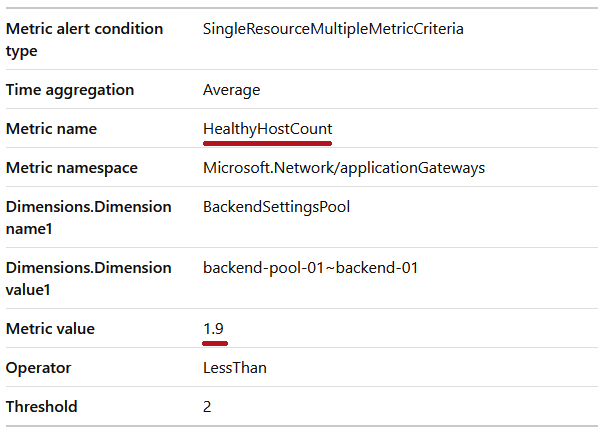Select the threshold value 2
The image size is (601, 433).
[x=207, y=407]
